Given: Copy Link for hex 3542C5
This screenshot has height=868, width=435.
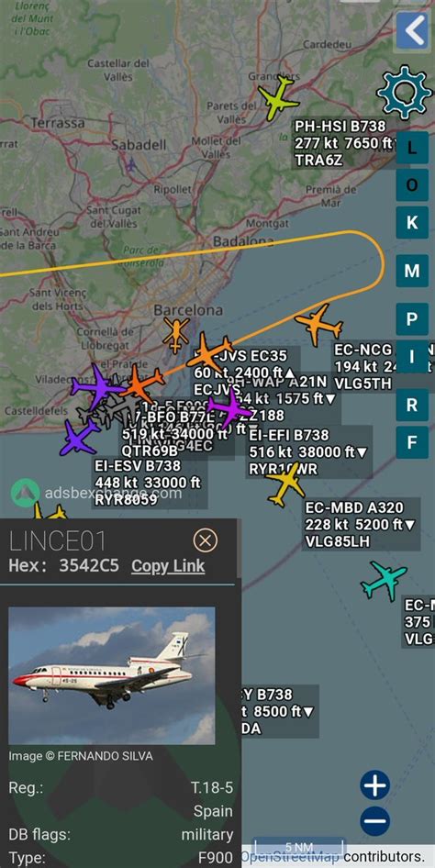Looking at the screenshot, I should click(168, 566).
